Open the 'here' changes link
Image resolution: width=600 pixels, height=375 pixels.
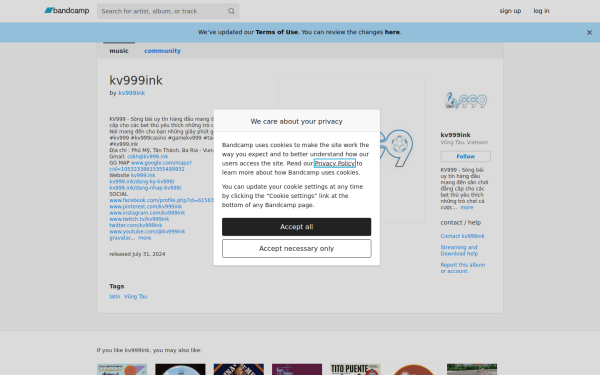pyautogui.click(x=392, y=32)
